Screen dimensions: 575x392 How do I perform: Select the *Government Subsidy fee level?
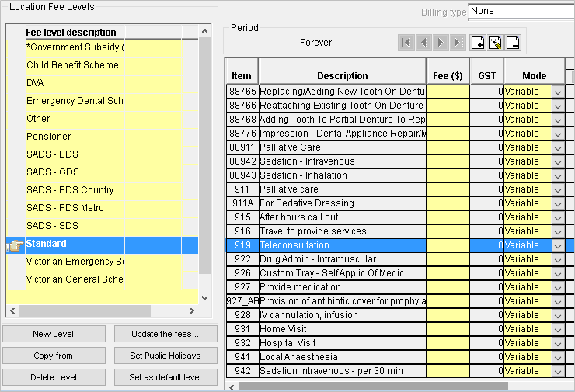coord(75,47)
